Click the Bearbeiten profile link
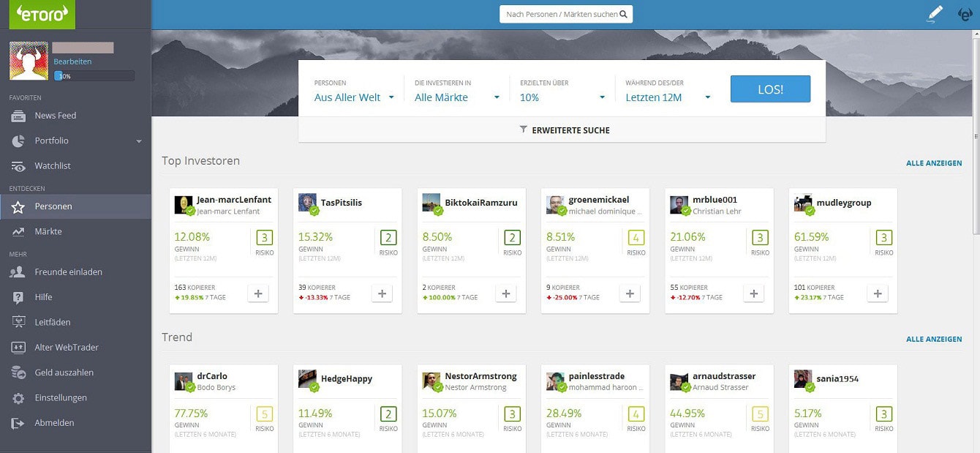The width and height of the screenshot is (980, 453). point(72,62)
